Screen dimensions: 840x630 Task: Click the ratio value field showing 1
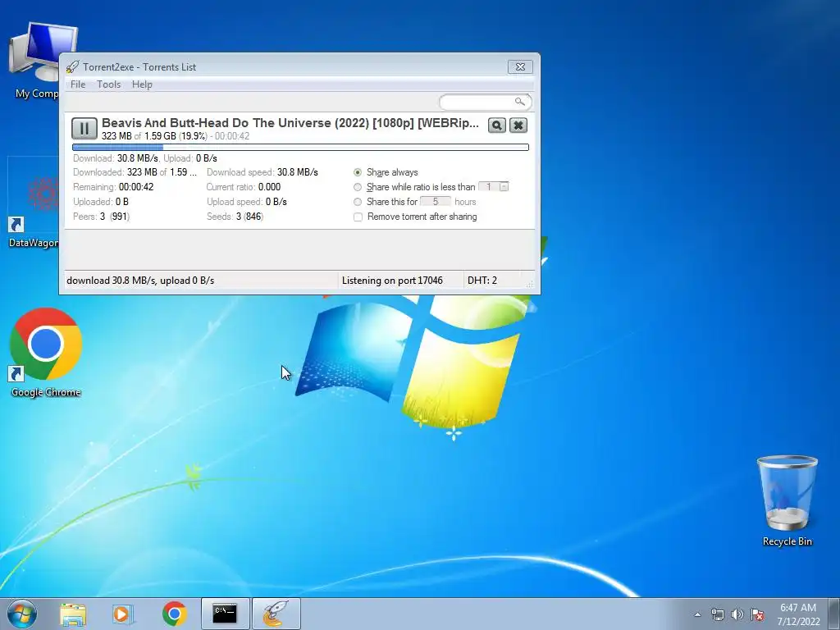[489, 187]
